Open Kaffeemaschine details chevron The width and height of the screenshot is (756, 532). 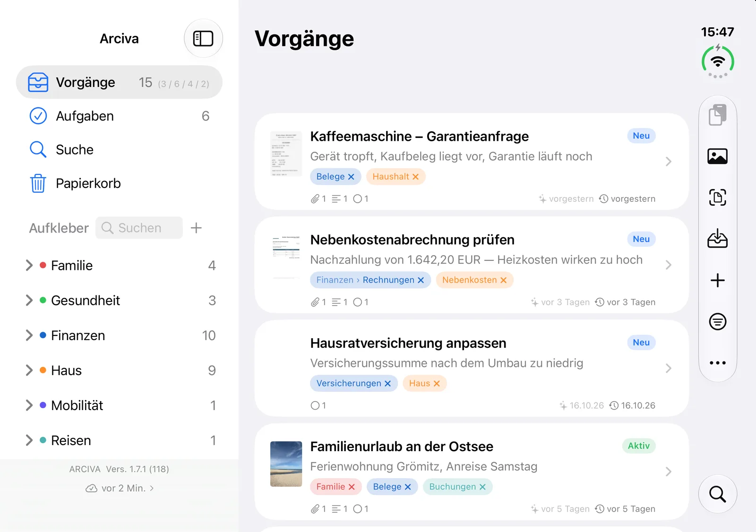click(669, 162)
